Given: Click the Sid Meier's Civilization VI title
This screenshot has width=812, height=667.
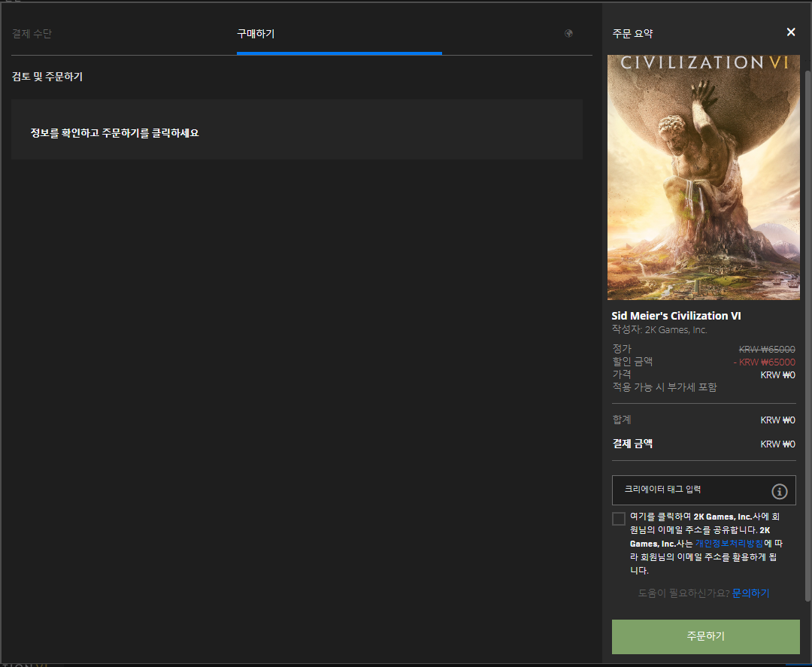Looking at the screenshot, I should tap(676, 316).
